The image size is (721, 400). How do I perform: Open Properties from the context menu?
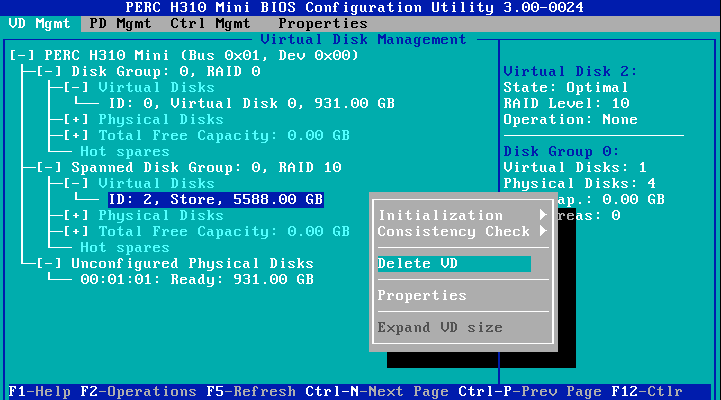pyautogui.click(x=422, y=296)
